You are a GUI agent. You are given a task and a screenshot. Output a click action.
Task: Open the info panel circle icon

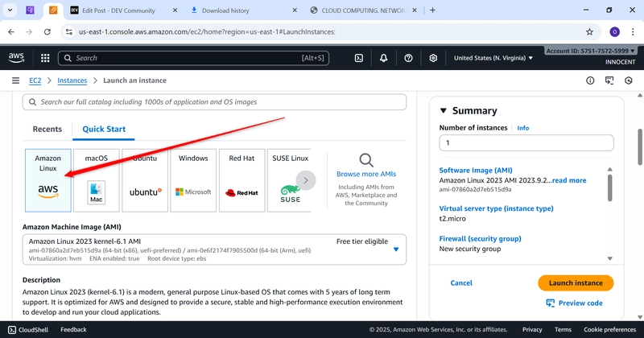click(x=590, y=80)
